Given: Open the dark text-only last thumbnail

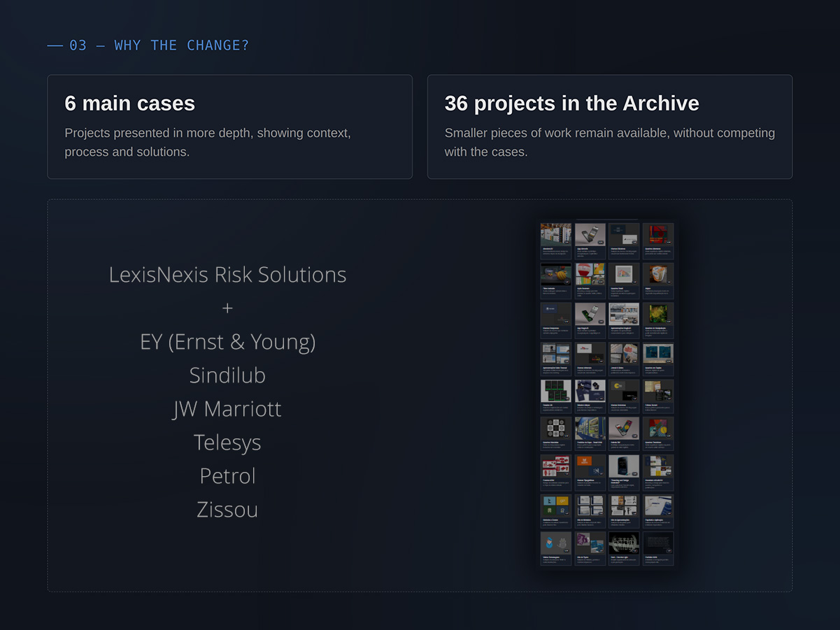Looking at the screenshot, I should tap(658, 543).
